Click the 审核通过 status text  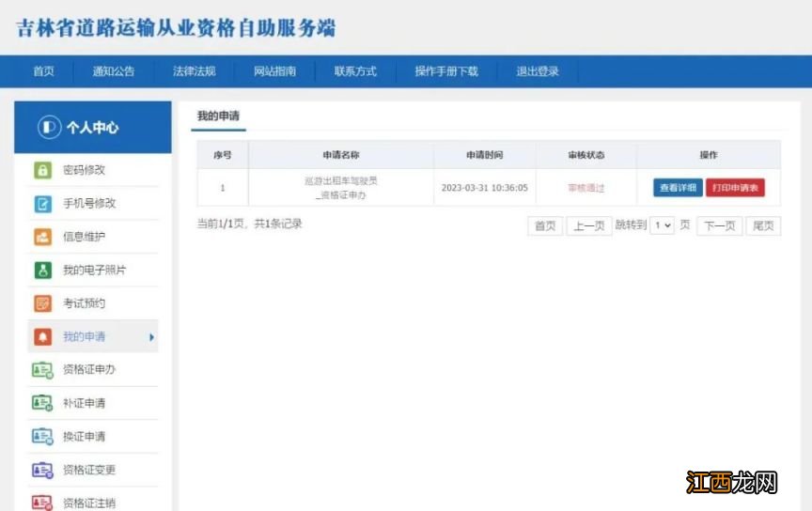586,188
